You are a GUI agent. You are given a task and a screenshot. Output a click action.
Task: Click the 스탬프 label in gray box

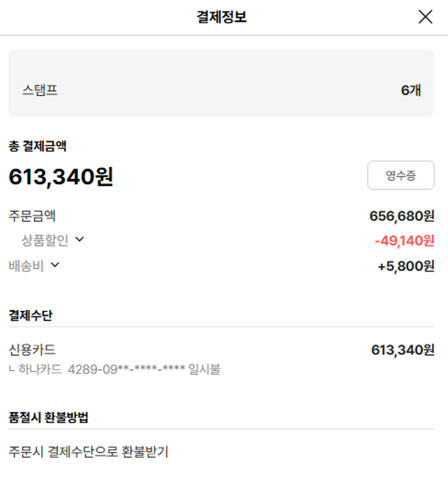pos(40,90)
